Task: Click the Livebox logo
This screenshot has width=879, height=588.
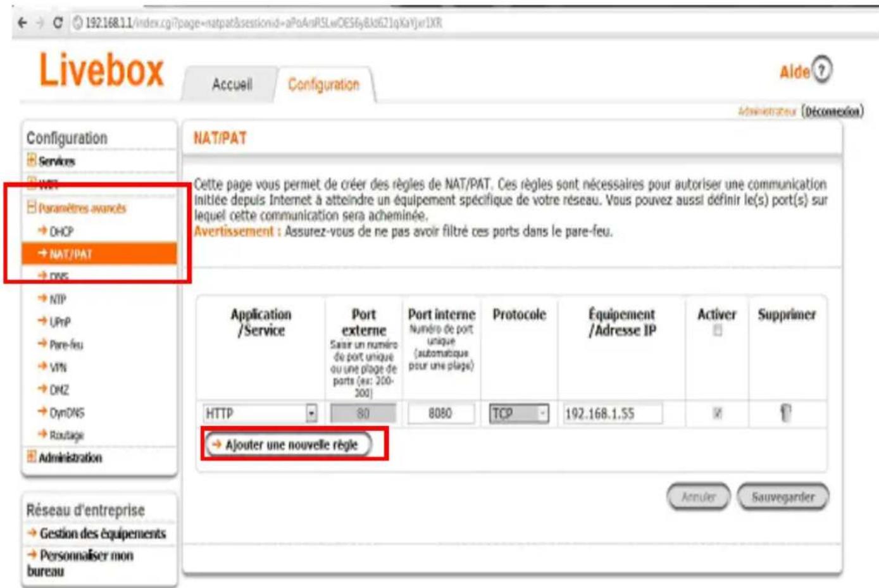Action: pyautogui.click(x=101, y=70)
